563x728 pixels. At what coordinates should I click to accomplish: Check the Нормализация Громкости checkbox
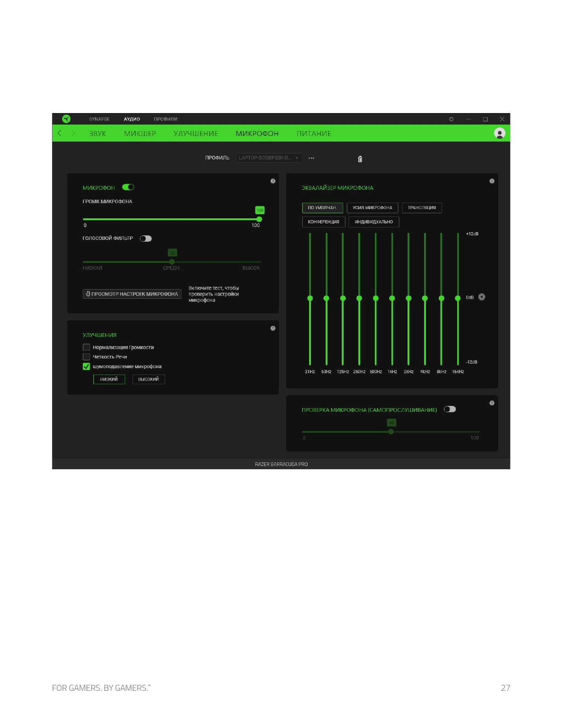pos(86,347)
